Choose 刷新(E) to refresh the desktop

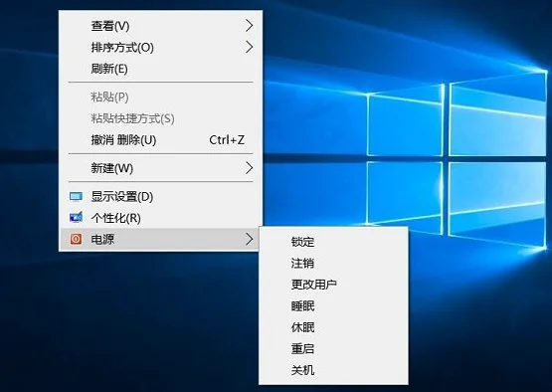160,69
